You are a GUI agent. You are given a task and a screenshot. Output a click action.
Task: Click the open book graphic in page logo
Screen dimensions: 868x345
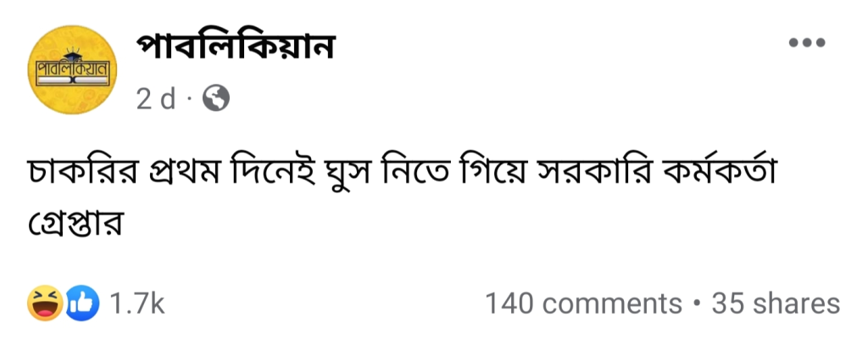73,81
